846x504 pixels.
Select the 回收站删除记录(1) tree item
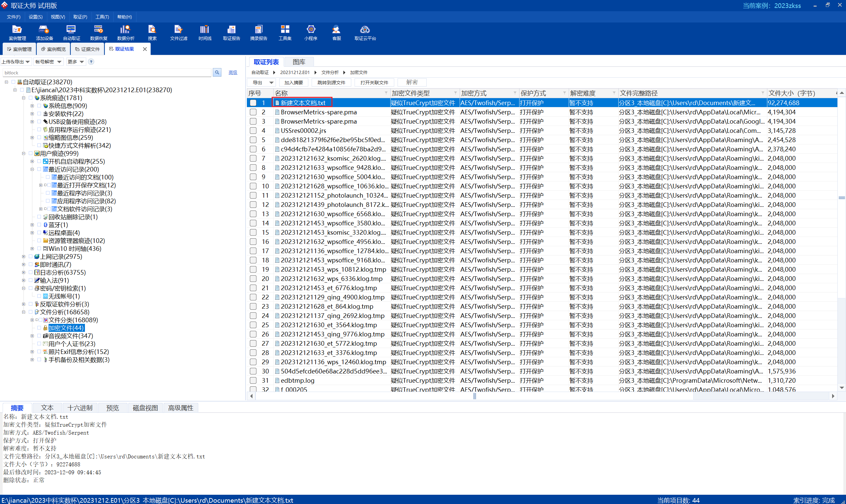coord(73,217)
